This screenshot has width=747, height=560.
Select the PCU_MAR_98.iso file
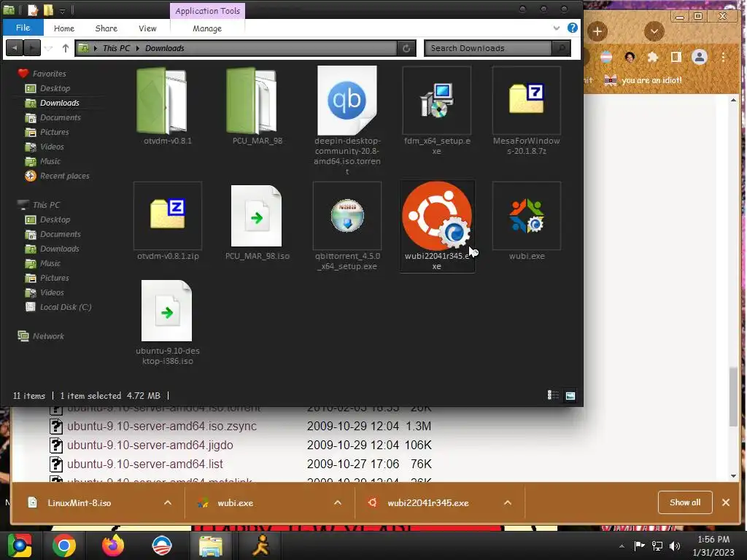click(x=258, y=222)
